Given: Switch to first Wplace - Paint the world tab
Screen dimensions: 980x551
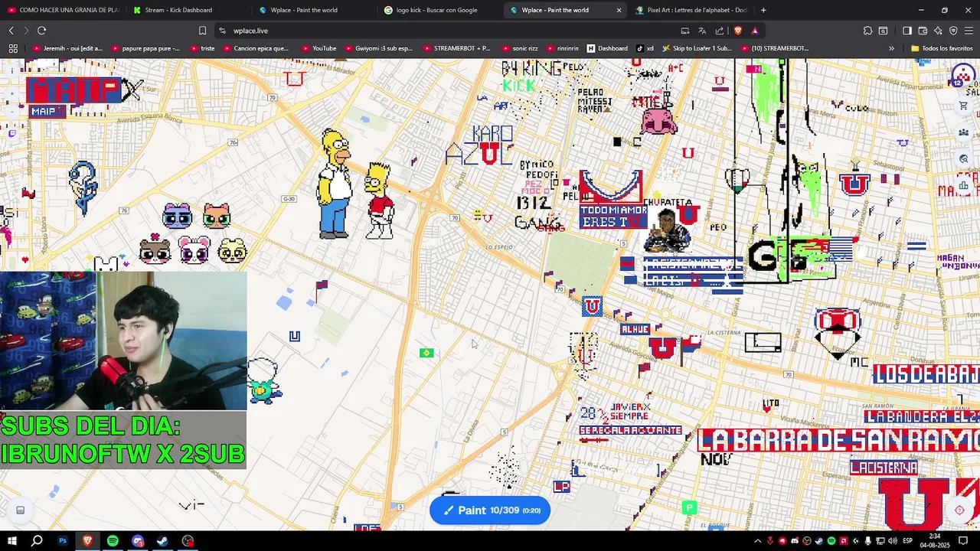Looking at the screenshot, I should click(312, 10).
